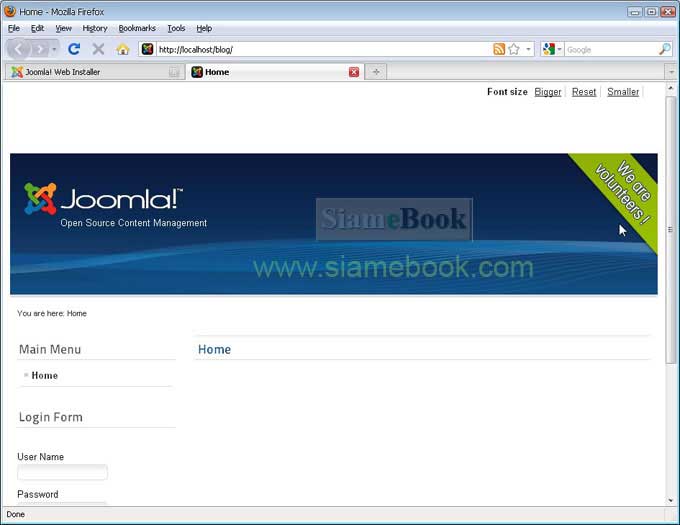Screen dimensions: 680x525
Task: Switch to the Joomla! Web Installer tab
Action: (95, 72)
